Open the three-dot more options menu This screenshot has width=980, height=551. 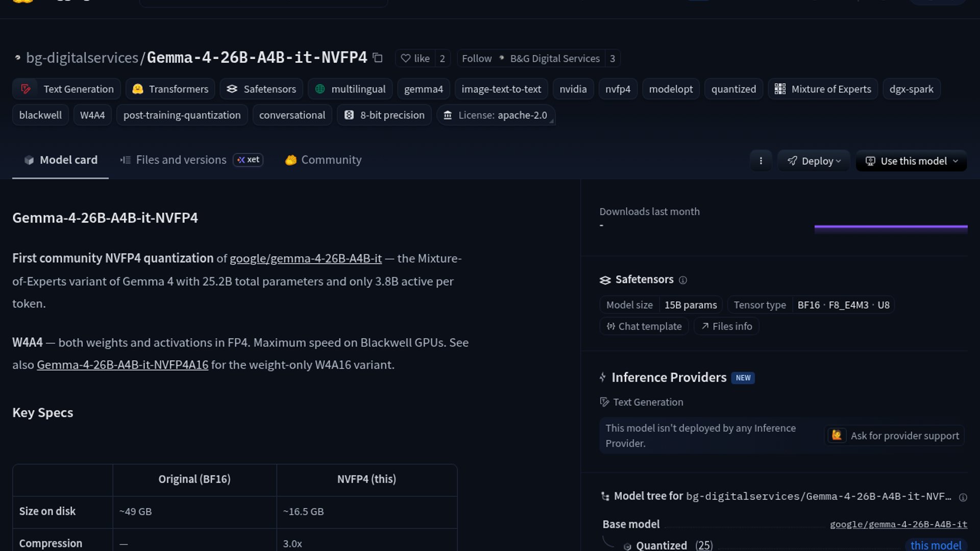click(761, 161)
